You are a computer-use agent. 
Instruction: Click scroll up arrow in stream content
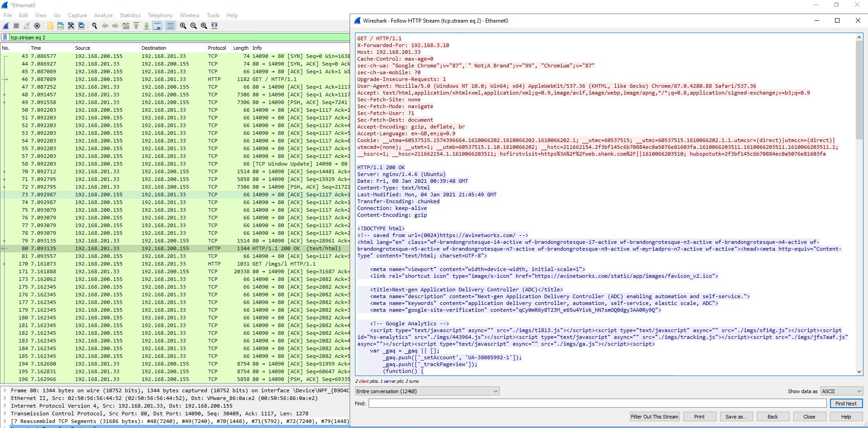859,38
